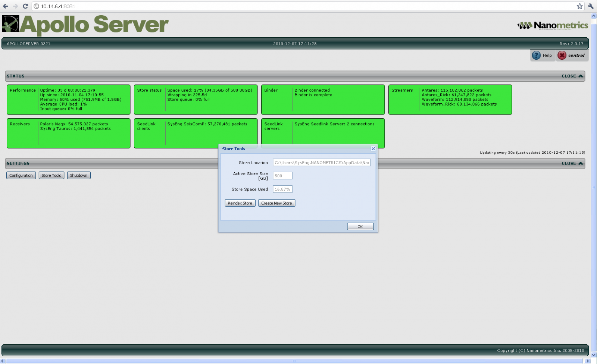Screen dimensions: 597x364
Task: Click the Shutdown button
Action: pos(79,175)
